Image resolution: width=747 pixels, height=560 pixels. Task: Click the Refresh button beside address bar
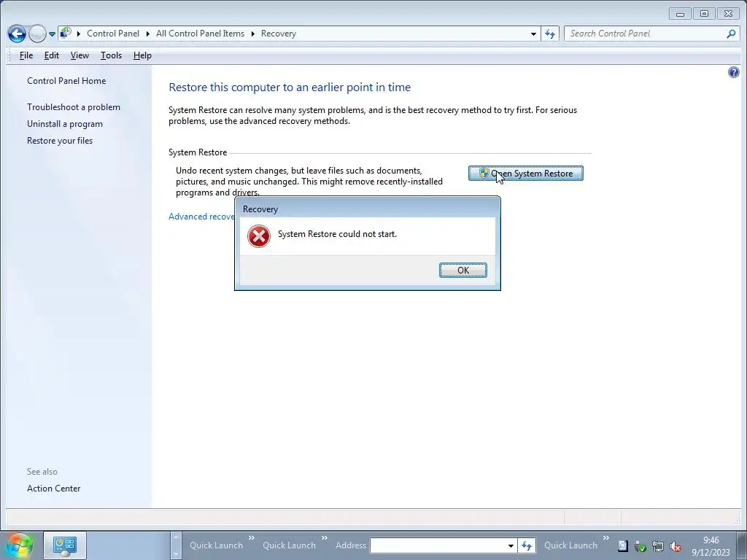(x=550, y=34)
